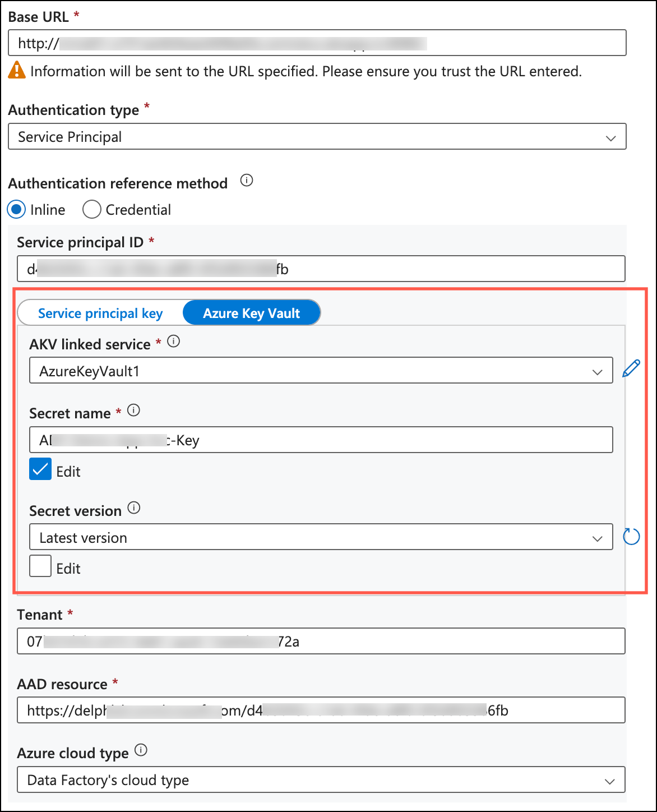Open the Secret version dropdown

click(x=321, y=538)
